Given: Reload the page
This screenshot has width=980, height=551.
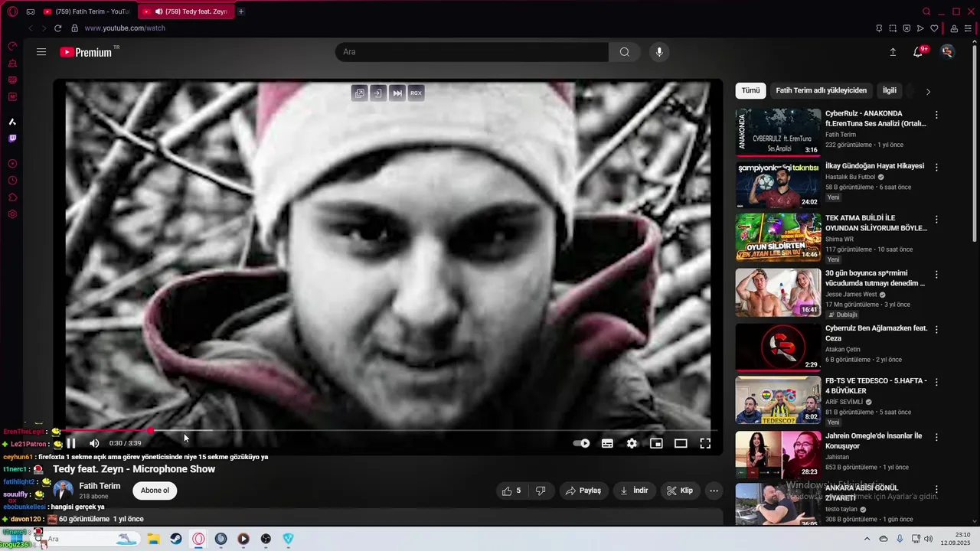Looking at the screenshot, I should coord(57,28).
